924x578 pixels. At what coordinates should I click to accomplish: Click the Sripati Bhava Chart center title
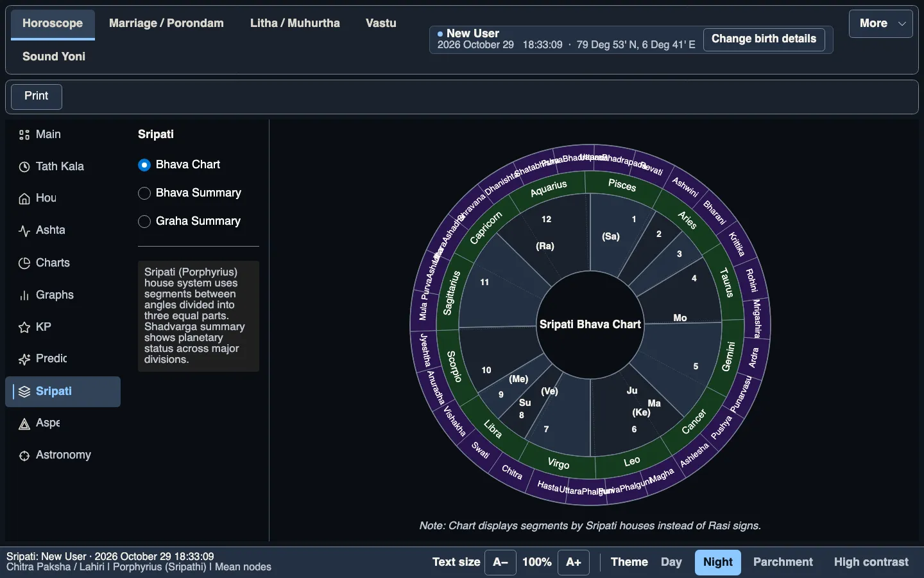(590, 324)
